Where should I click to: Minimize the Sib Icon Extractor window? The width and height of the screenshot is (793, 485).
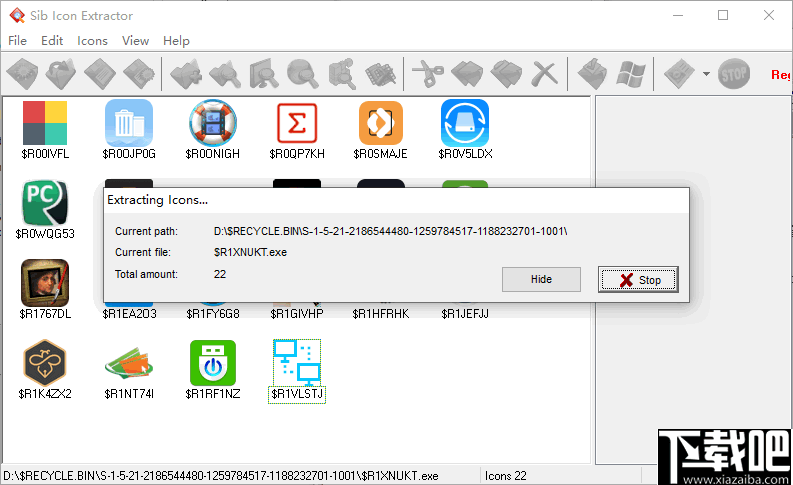(678, 15)
